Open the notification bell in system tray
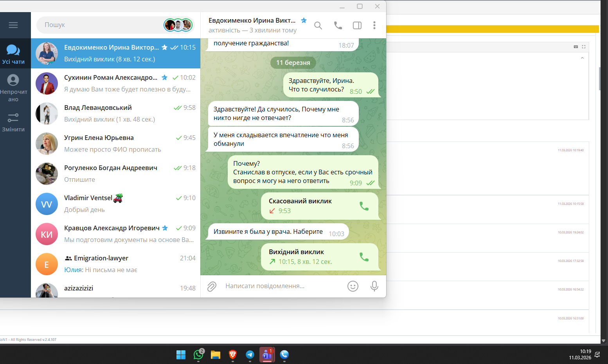The width and height of the screenshot is (608, 364). click(597, 355)
